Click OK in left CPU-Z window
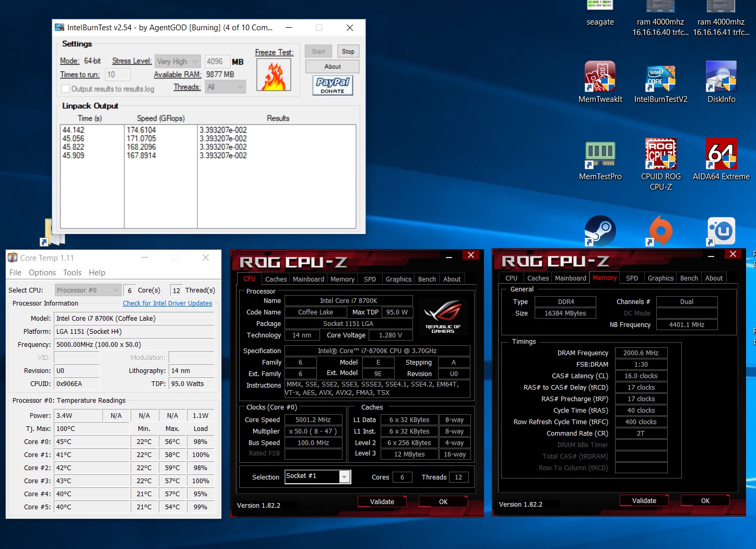 tap(443, 501)
